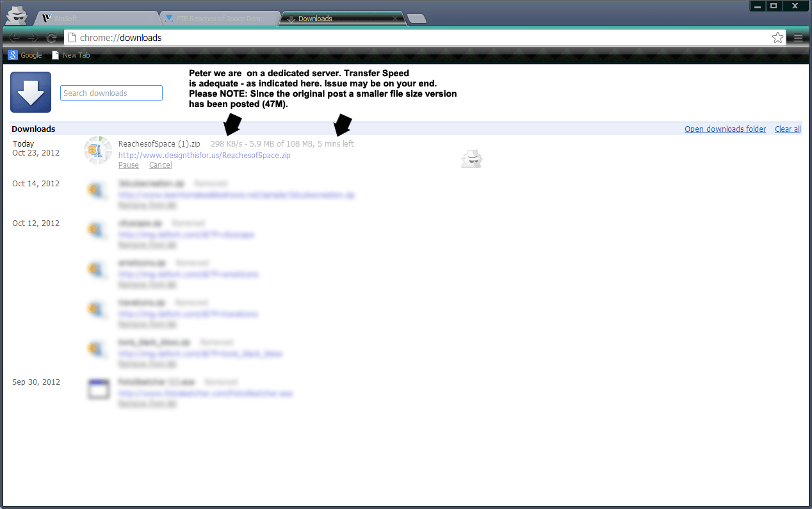Image resolution: width=812 pixels, height=509 pixels.
Task: Click Clear all downloads link
Action: [787, 129]
